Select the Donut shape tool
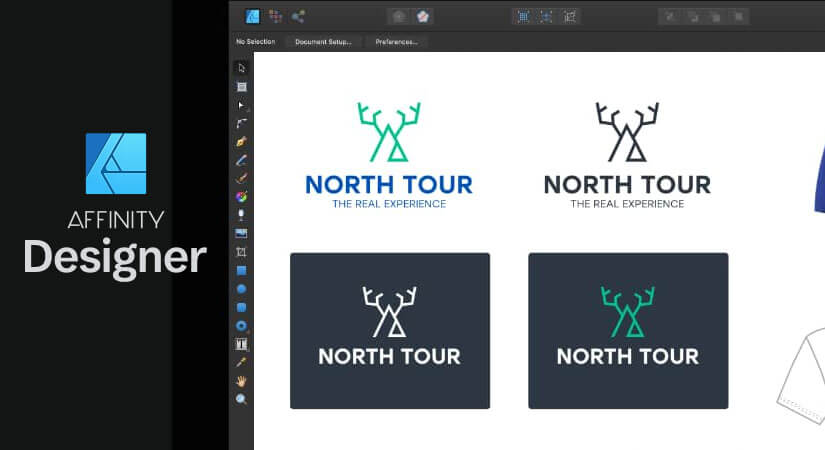The image size is (825, 450). tap(242, 326)
